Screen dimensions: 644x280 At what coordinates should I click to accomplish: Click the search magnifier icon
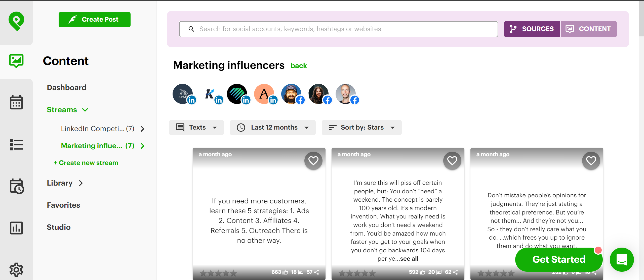click(191, 29)
